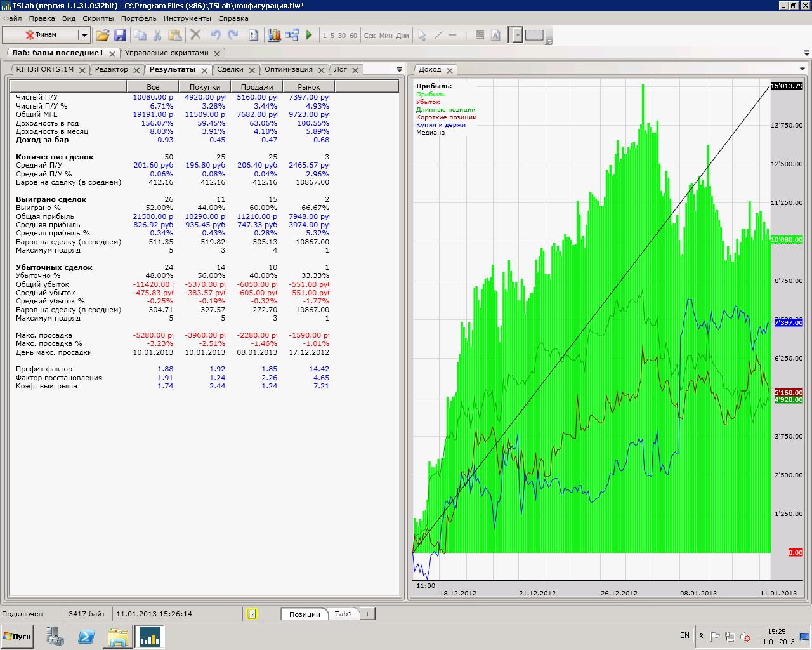812x650 pixels.
Task: Open the tab list dropdown beside Лог tab
Action: pos(399,69)
